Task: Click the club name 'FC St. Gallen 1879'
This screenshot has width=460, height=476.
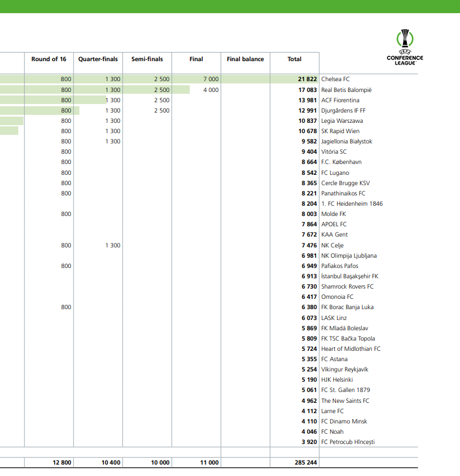Action: click(x=346, y=390)
